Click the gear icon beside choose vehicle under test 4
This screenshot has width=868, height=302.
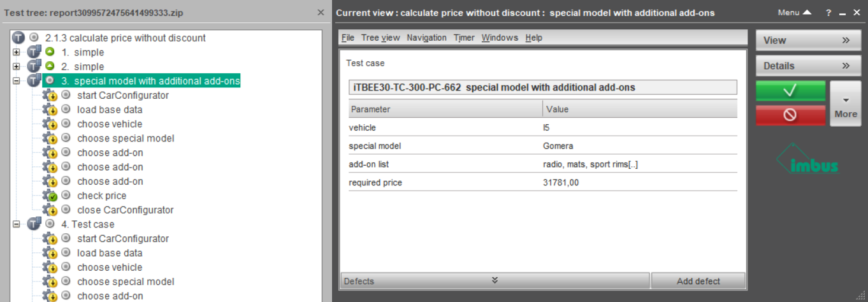50,268
